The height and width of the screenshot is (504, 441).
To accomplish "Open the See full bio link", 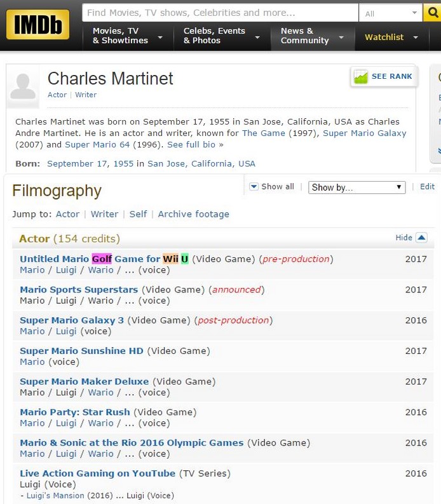I will click(195, 145).
